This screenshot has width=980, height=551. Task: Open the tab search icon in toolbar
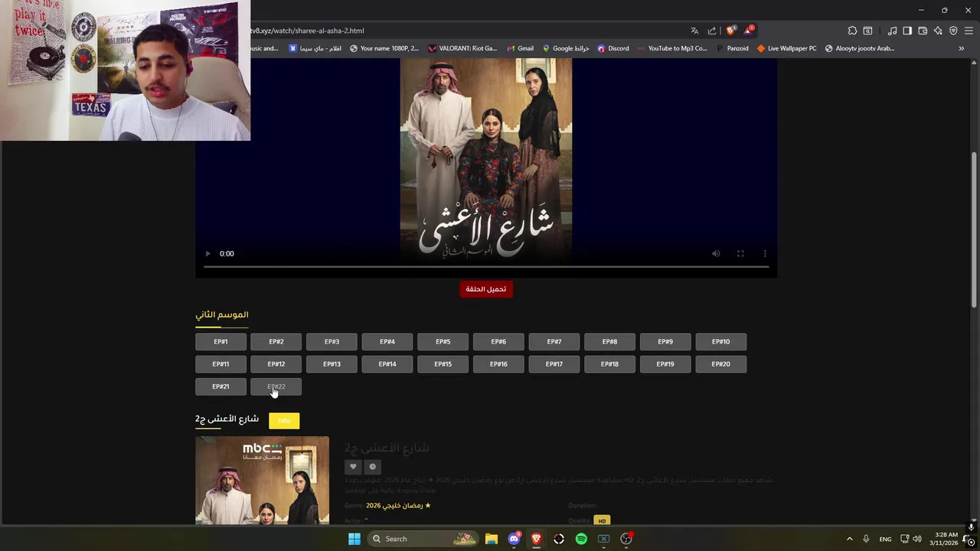point(867,31)
